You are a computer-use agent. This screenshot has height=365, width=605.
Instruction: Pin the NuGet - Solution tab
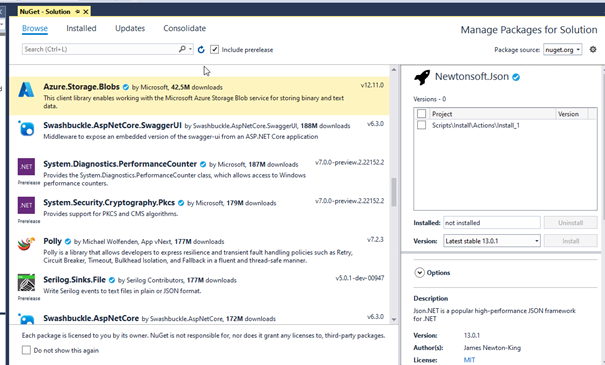tap(78, 12)
